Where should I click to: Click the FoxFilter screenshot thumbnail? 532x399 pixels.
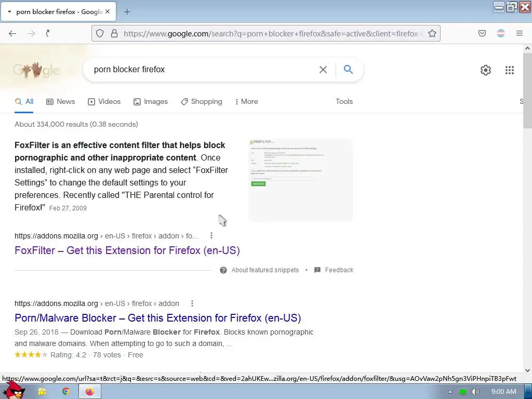pos(301,180)
